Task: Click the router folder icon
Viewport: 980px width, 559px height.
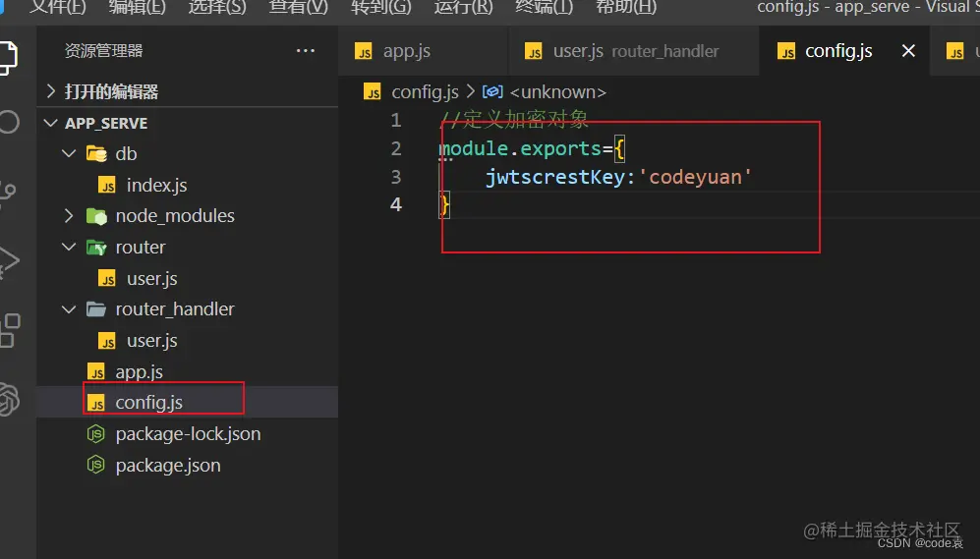Action: (x=96, y=248)
